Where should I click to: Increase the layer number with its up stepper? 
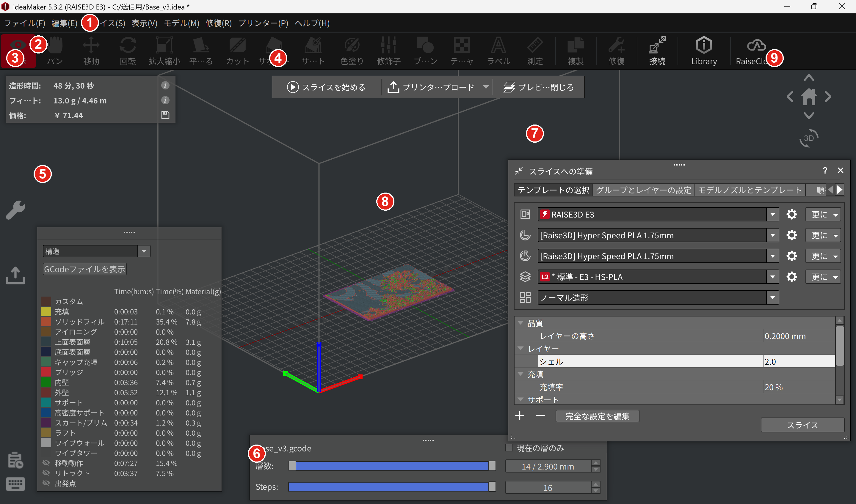pos(595,463)
